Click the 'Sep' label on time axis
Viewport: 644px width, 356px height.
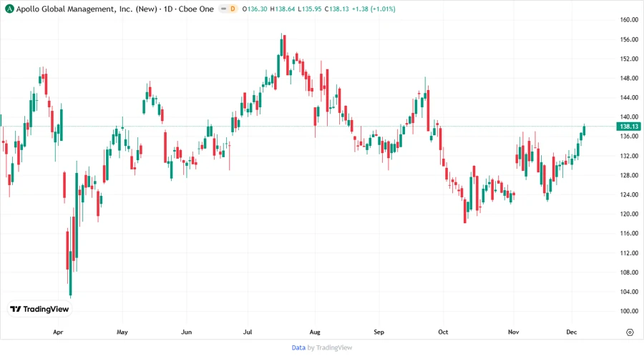click(x=379, y=332)
